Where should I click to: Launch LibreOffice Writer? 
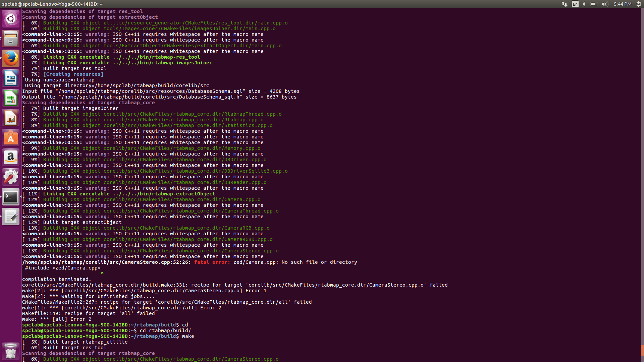11,78
